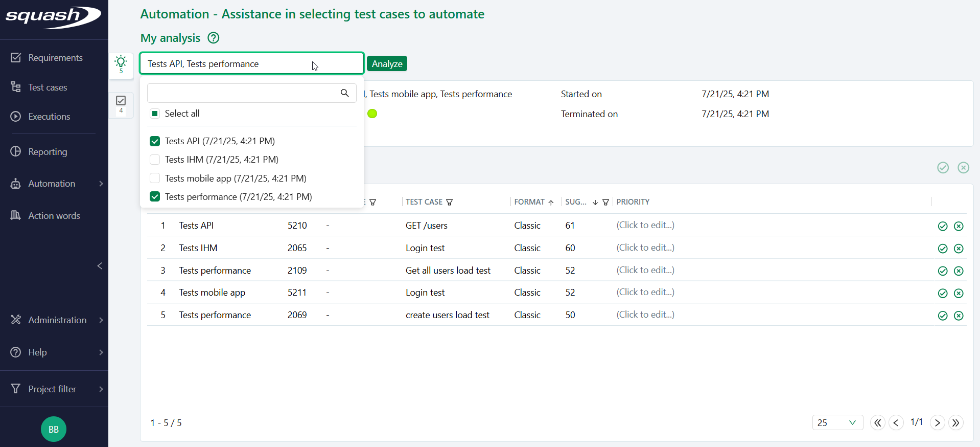This screenshot has width=980, height=447.
Task: Open the checked-box selected items tab icon
Action: 121,102
